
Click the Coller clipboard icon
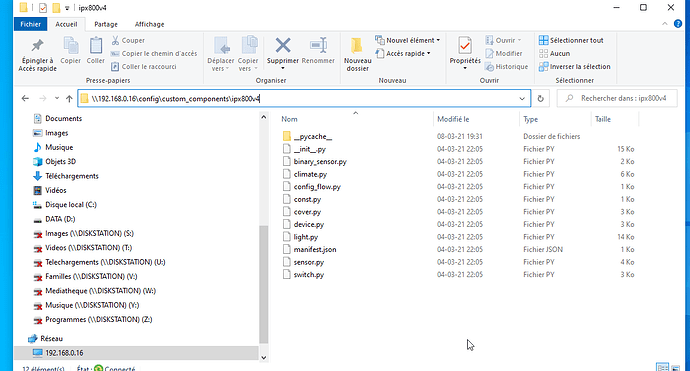[95, 45]
